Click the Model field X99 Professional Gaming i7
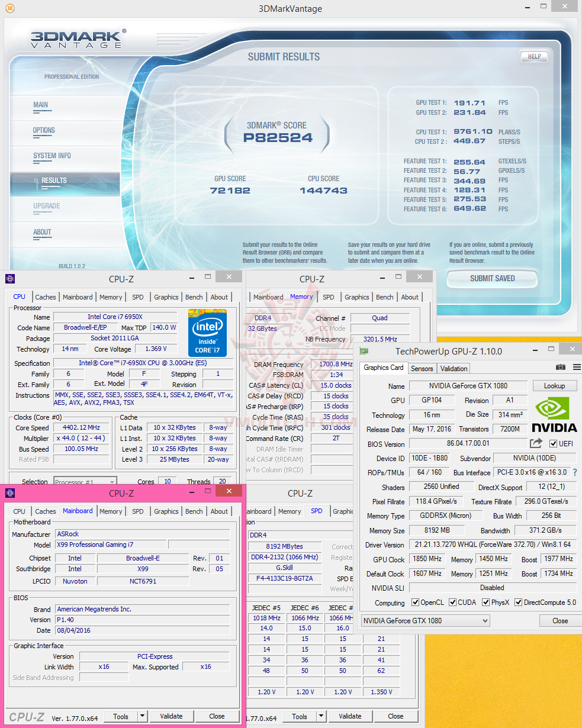Screen dimensions: 582x728 click(111, 545)
